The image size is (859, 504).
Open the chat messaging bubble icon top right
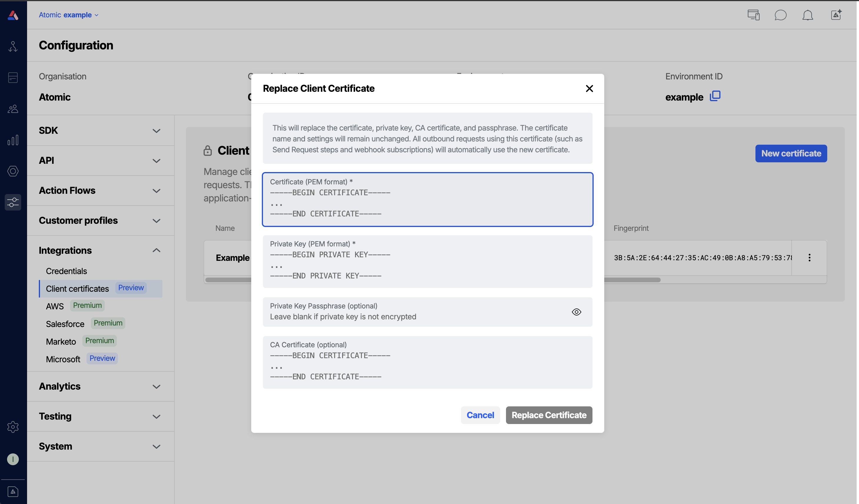click(780, 15)
